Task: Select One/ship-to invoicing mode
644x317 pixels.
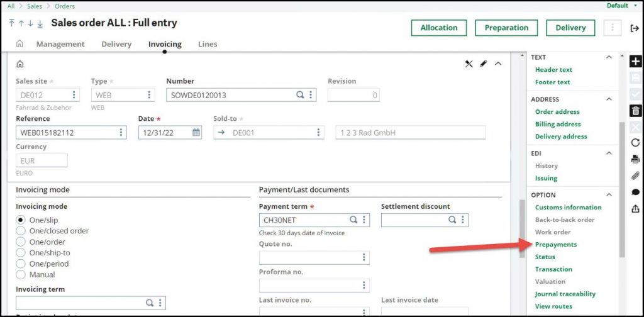Action: [21, 253]
